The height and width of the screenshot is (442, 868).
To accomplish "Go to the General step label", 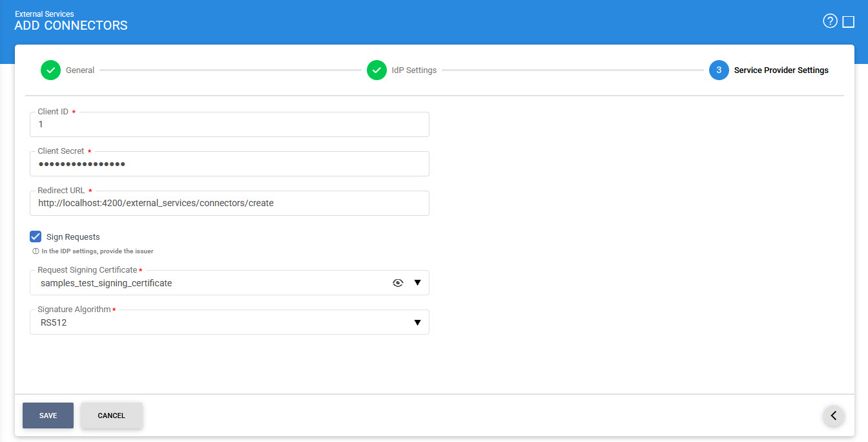I will coord(80,70).
